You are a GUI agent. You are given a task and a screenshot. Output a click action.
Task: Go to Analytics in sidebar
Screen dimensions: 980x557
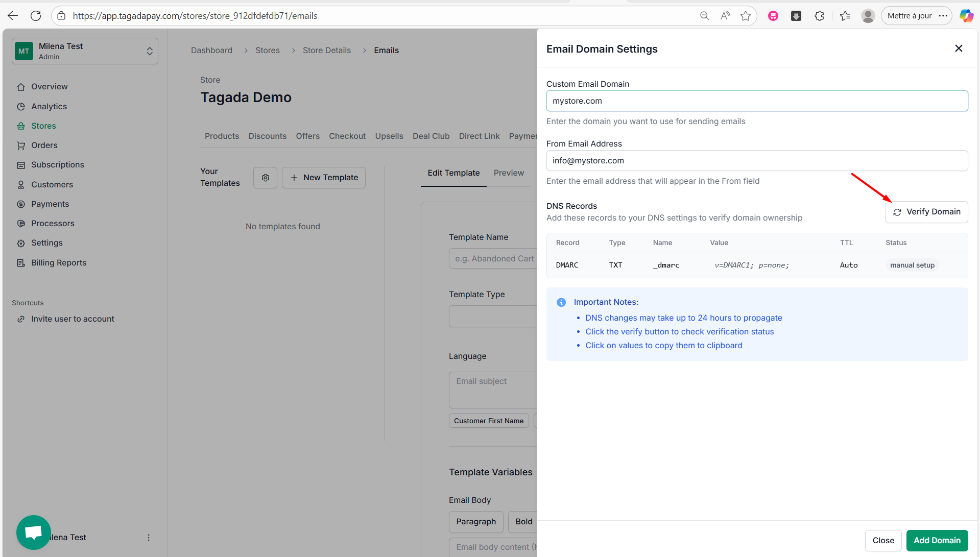point(49,107)
